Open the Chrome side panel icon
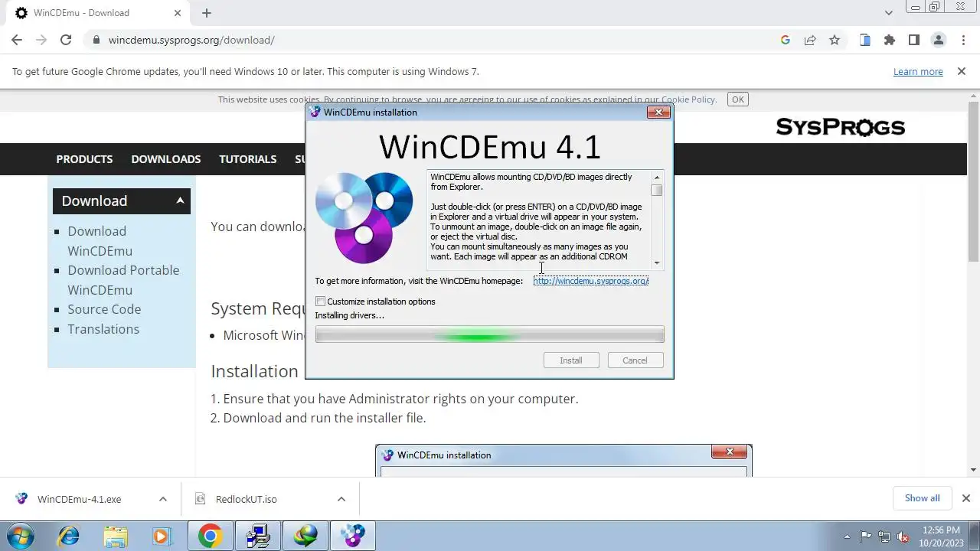Image resolution: width=980 pixels, height=551 pixels. (914, 40)
